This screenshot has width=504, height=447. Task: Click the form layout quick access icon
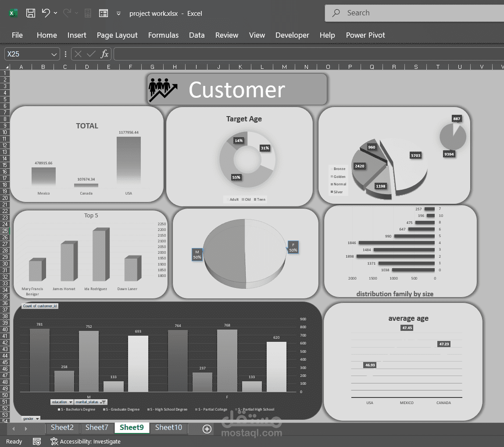pyautogui.click(x=104, y=13)
